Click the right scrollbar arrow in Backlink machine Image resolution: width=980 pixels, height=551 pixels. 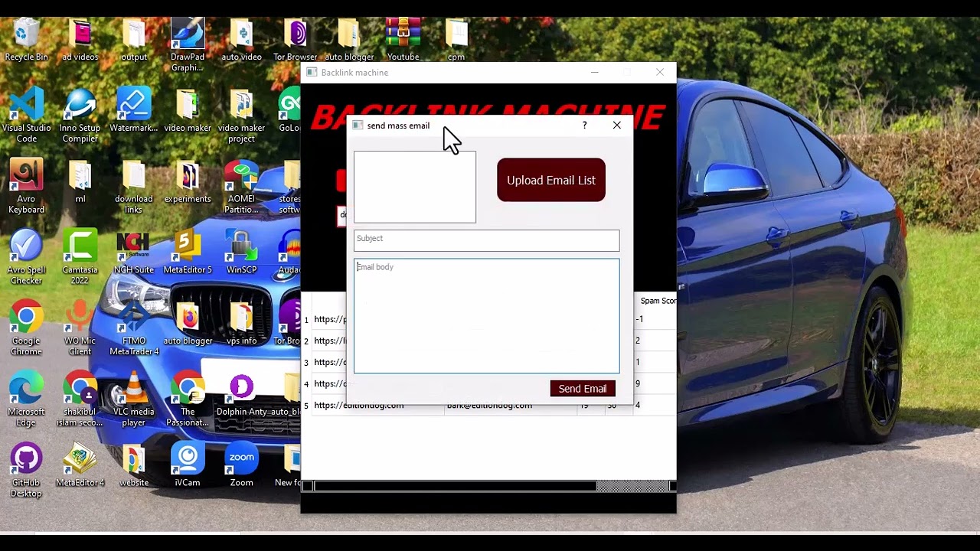pyautogui.click(x=672, y=486)
